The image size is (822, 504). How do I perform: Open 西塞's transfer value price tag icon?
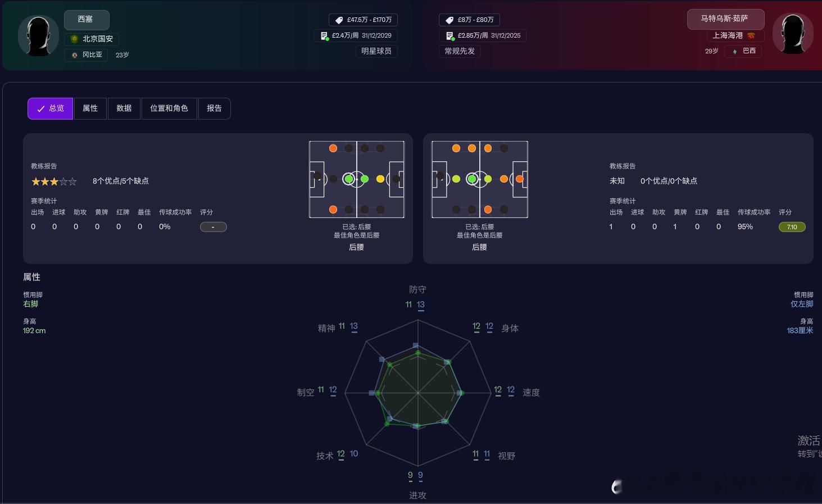coord(339,20)
